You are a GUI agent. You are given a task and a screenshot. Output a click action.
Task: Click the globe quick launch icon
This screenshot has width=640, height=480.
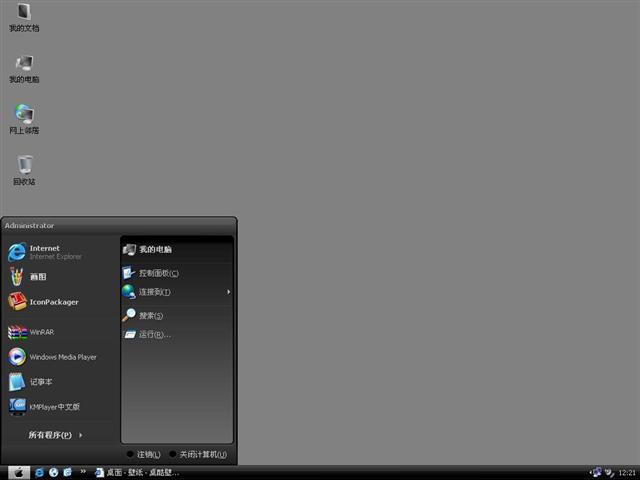pyautogui.click(x=53, y=473)
